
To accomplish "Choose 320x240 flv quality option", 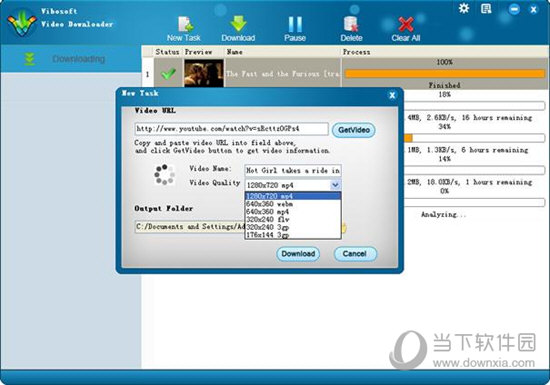I will click(x=293, y=219).
